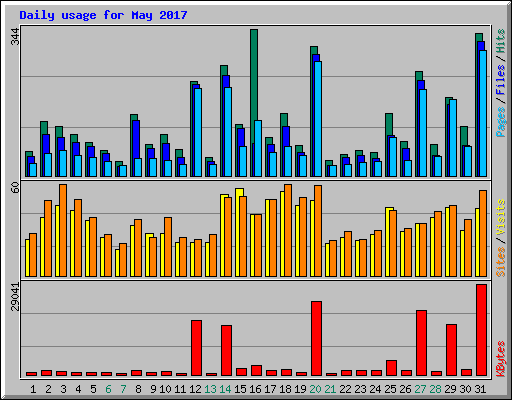This screenshot has width=512, height=400.
Task: Click green weekend day label 6
Action: [x=108, y=389]
